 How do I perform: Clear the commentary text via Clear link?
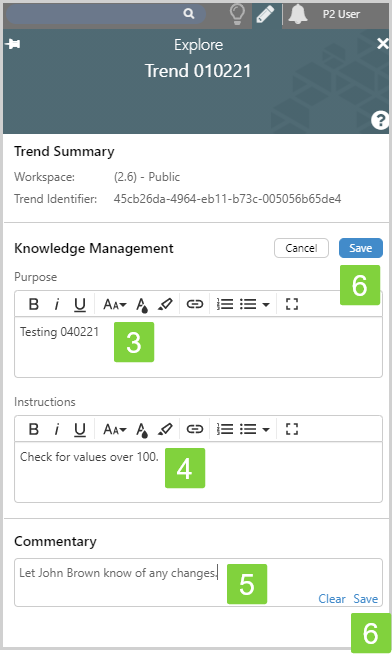click(332, 599)
